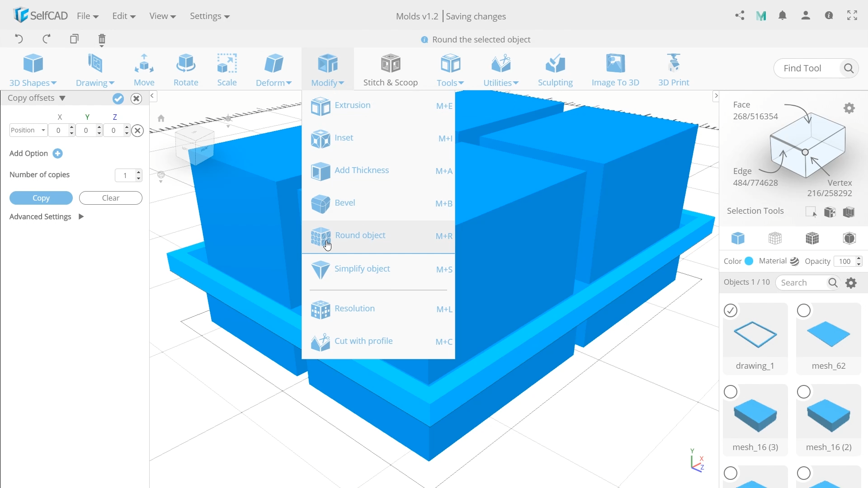
Task: Click the redo arrow icon
Action: [47, 39]
